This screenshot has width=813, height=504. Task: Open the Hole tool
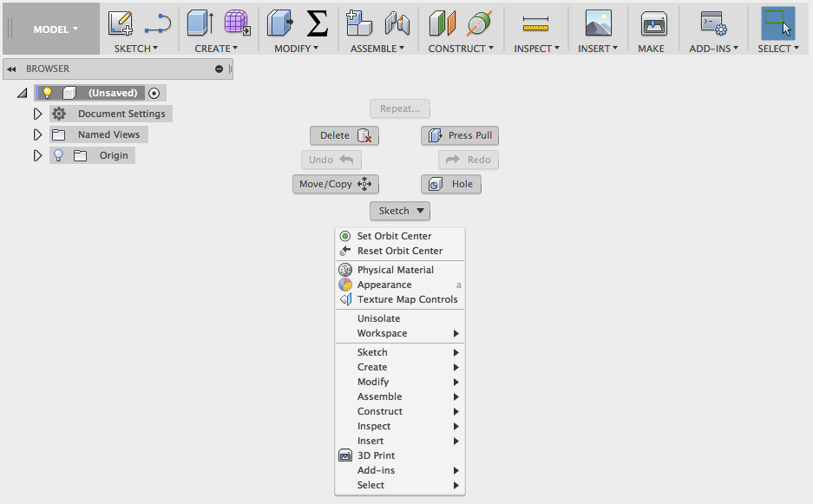(x=450, y=184)
